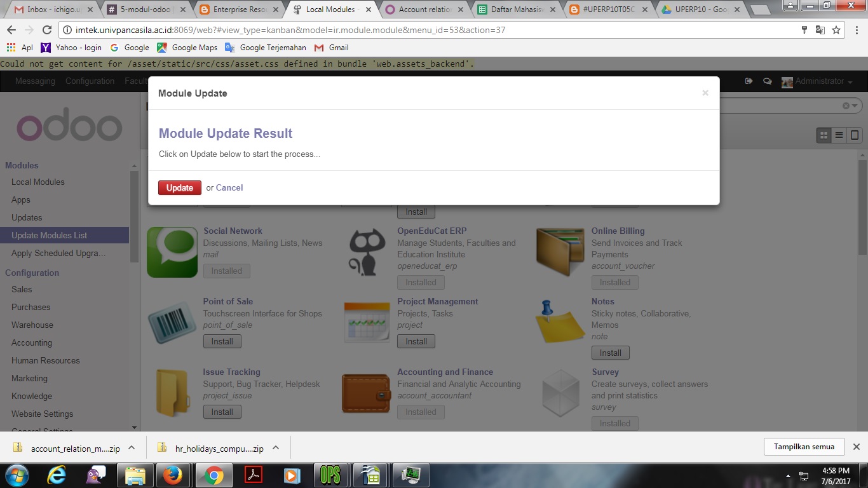This screenshot has height=488, width=868.
Task: Close the Local Modules browser tab
Action: tap(368, 10)
